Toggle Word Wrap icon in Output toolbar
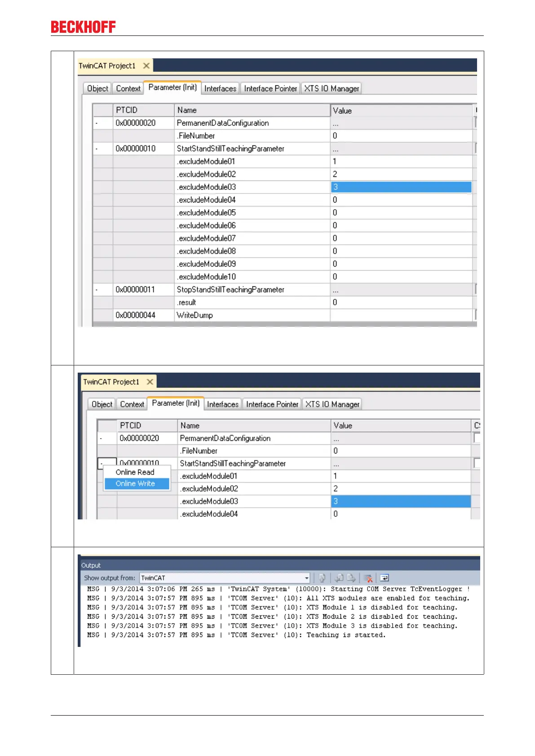 tap(384, 578)
